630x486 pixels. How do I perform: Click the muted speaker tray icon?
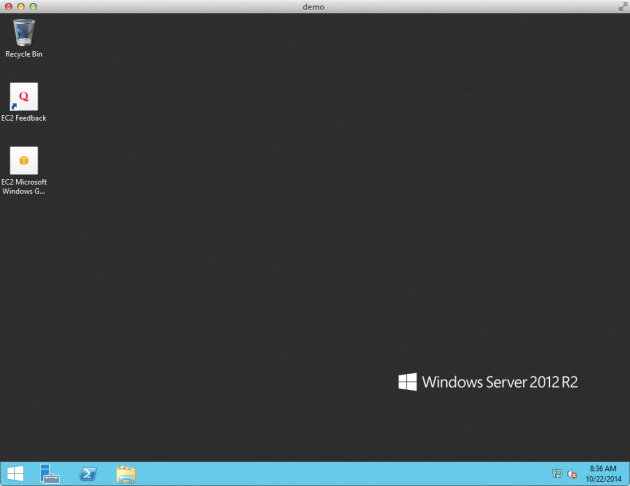[x=572, y=474]
